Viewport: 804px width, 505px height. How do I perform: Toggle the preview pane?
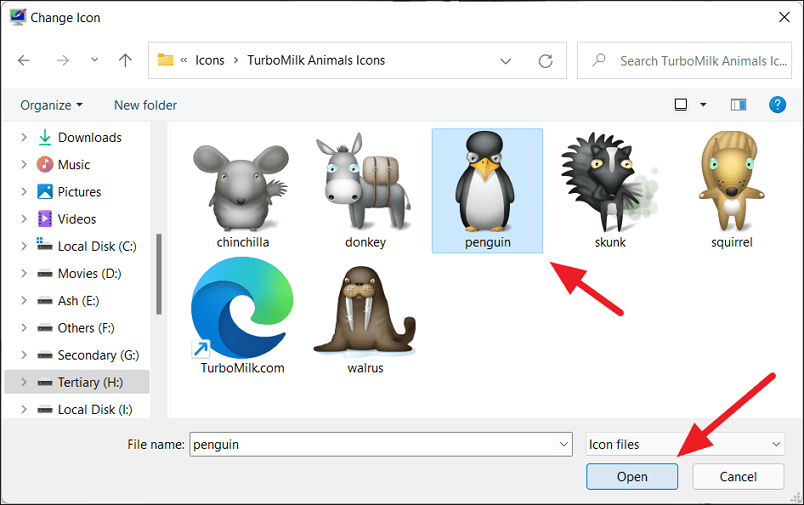(738, 105)
